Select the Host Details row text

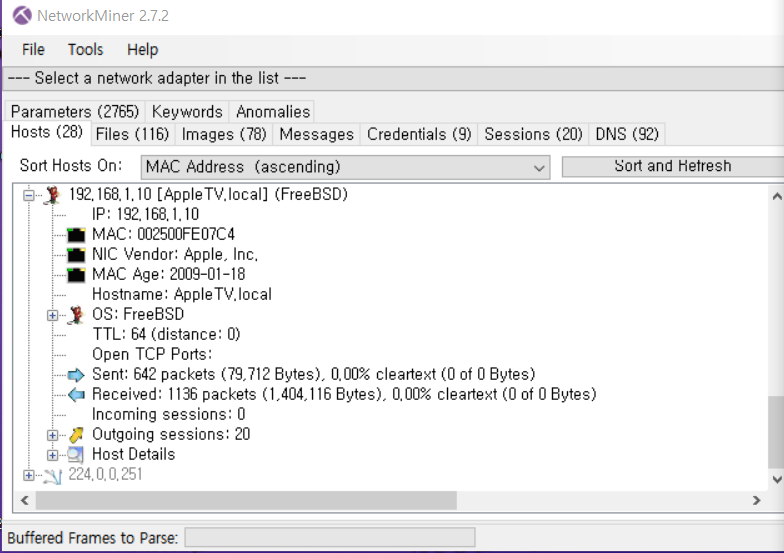[x=134, y=454]
